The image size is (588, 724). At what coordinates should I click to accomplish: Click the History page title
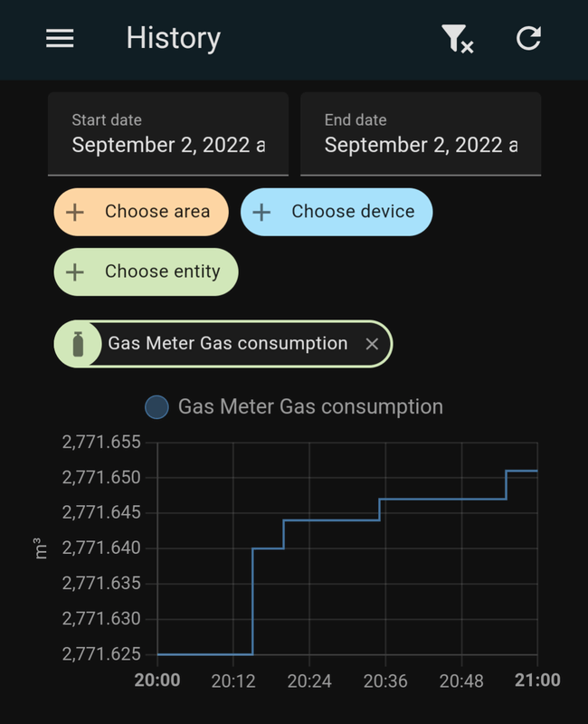coord(173,38)
